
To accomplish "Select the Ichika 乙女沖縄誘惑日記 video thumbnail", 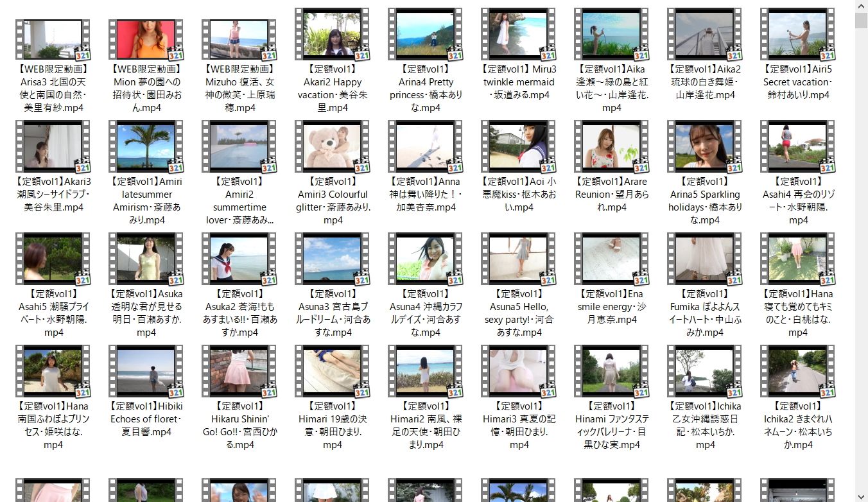I will click(x=704, y=371).
